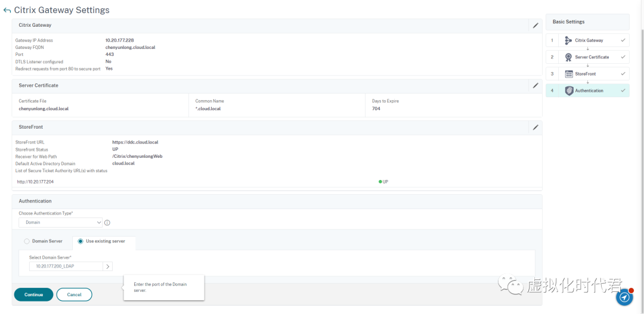Screen dimensions: 644x314
Task: Edit the Citrix Gateway section with the pencil
Action: tap(535, 26)
